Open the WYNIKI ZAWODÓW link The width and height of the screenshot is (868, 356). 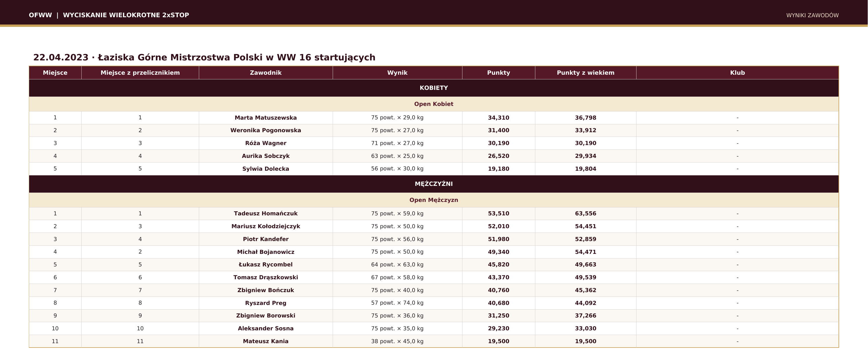812,15
